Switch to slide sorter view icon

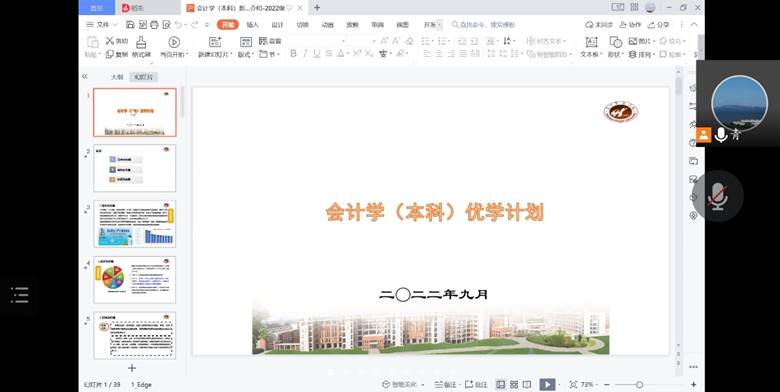pyautogui.click(x=514, y=385)
